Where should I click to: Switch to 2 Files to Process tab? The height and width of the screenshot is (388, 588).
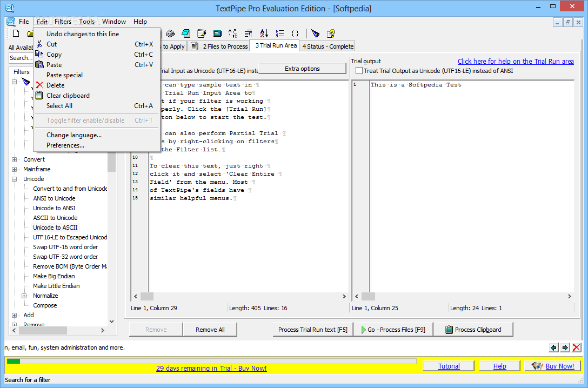tap(220, 46)
